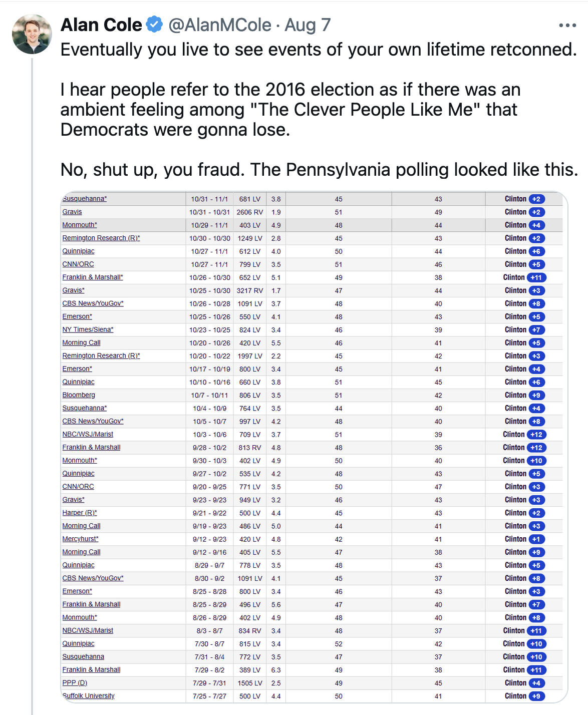Viewport: 588px width, 715px height.
Task: Open CNN/ORC poll dated 10/27 - 11/1
Action: [x=78, y=264]
